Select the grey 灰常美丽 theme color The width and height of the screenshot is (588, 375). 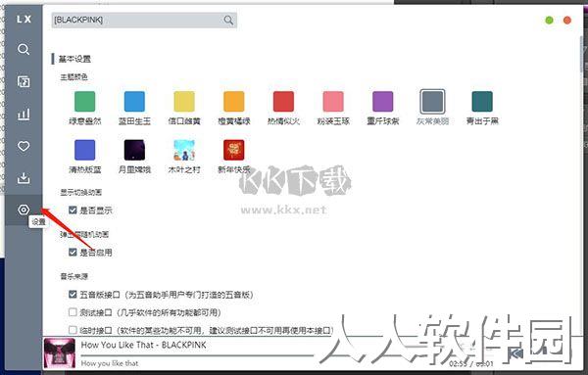[x=432, y=101]
